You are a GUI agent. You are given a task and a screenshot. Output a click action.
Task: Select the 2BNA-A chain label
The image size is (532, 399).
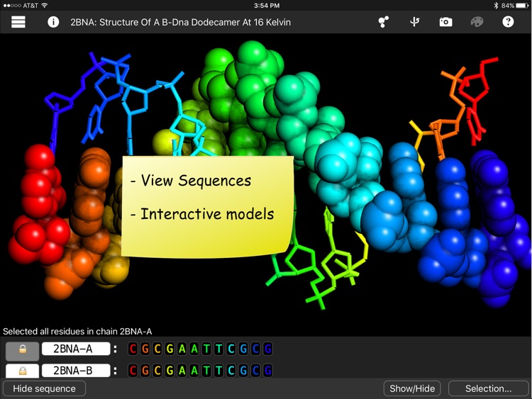(x=76, y=349)
